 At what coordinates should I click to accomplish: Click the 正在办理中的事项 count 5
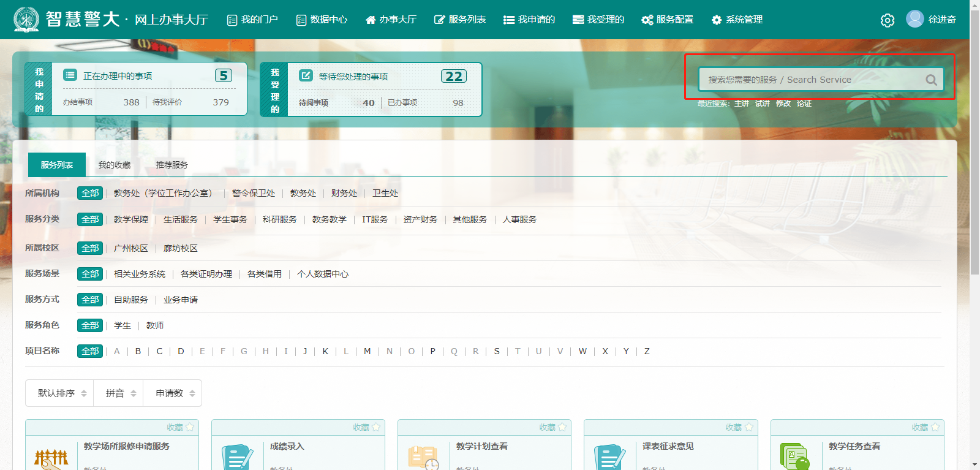pos(224,75)
